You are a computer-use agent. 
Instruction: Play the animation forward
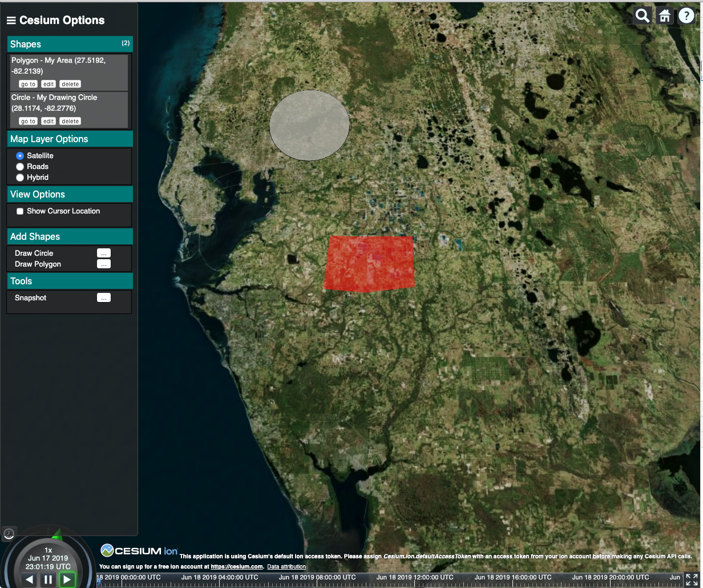(x=67, y=579)
